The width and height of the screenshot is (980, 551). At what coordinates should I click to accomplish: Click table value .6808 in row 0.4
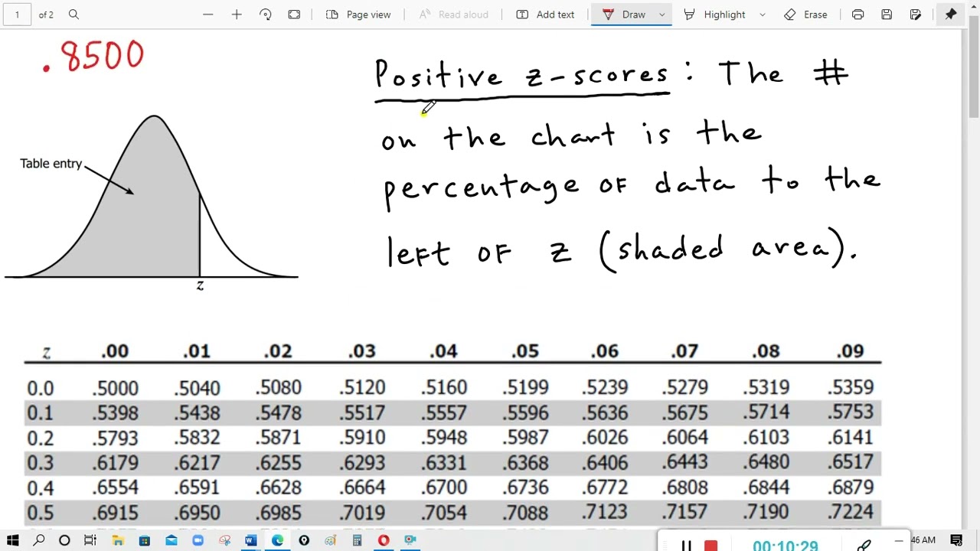pos(685,487)
